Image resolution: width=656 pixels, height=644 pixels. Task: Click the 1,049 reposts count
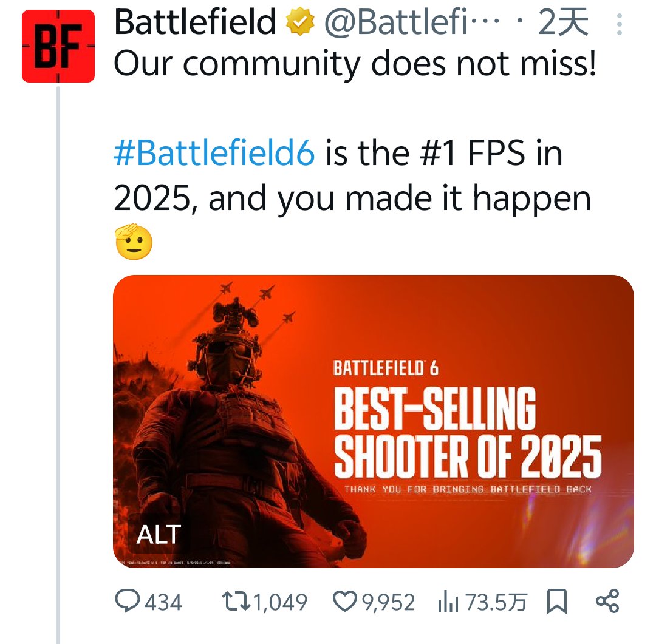pyautogui.click(x=280, y=602)
